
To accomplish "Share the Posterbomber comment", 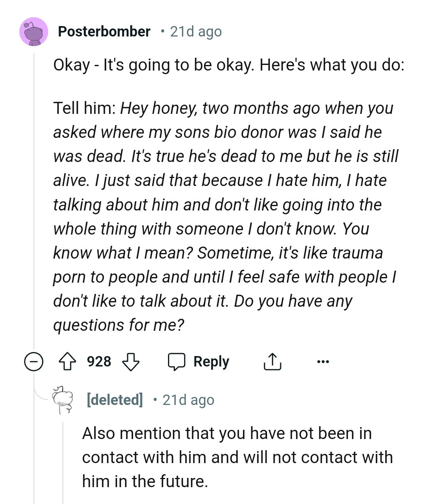I will coord(272,362).
